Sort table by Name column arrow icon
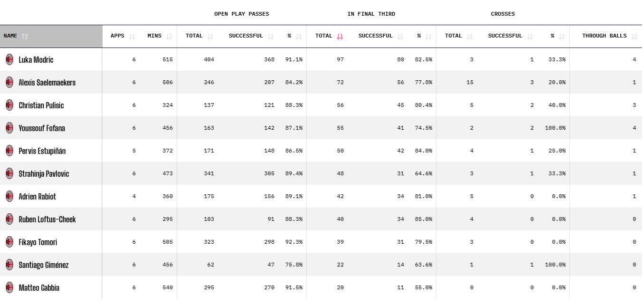This screenshot has height=304, width=644. (x=25, y=36)
